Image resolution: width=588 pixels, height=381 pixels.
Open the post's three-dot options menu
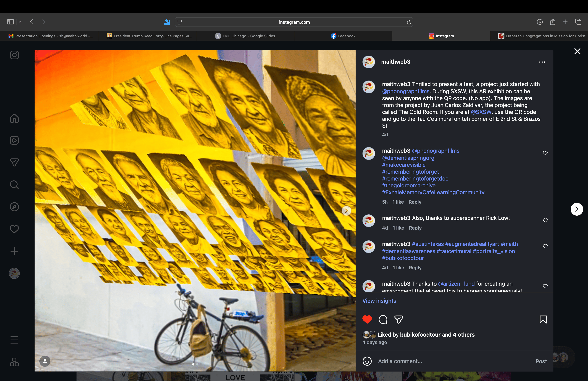(542, 62)
